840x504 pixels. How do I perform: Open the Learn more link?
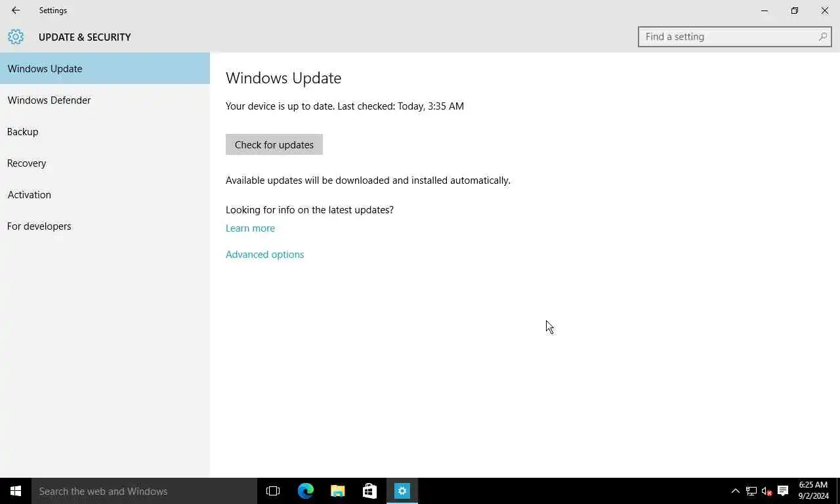[x=250, y=228]
